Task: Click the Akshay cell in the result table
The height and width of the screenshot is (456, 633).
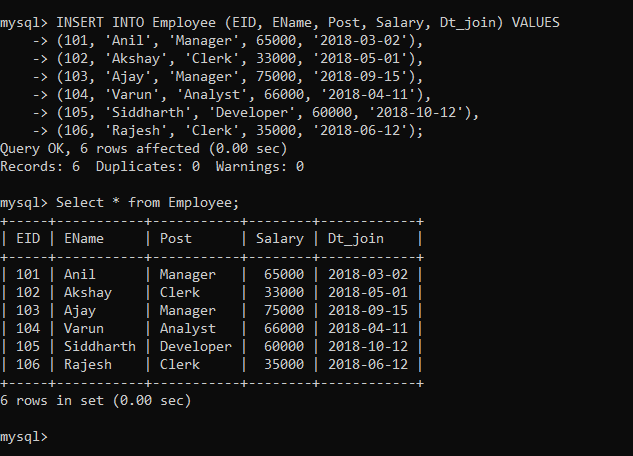Action: 88,292
